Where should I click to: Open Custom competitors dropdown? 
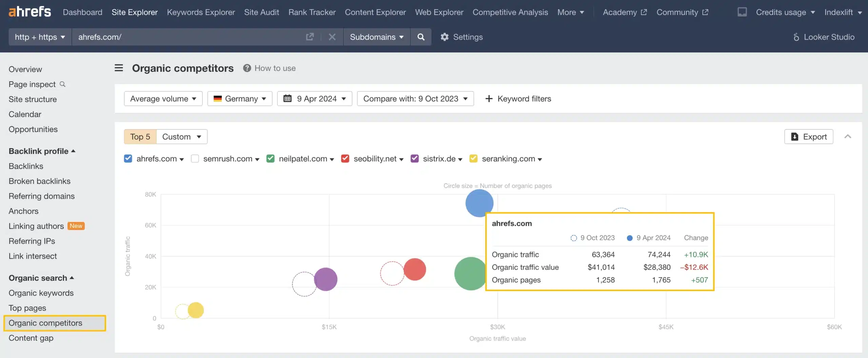click(182, 137)
